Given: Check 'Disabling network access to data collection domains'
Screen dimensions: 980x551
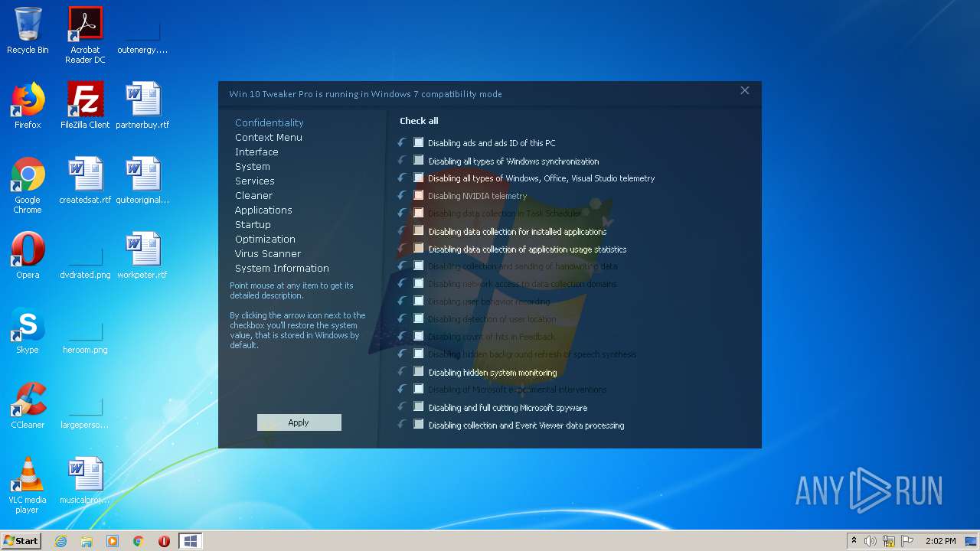Looking at the screenshot, I should (419, 283).
